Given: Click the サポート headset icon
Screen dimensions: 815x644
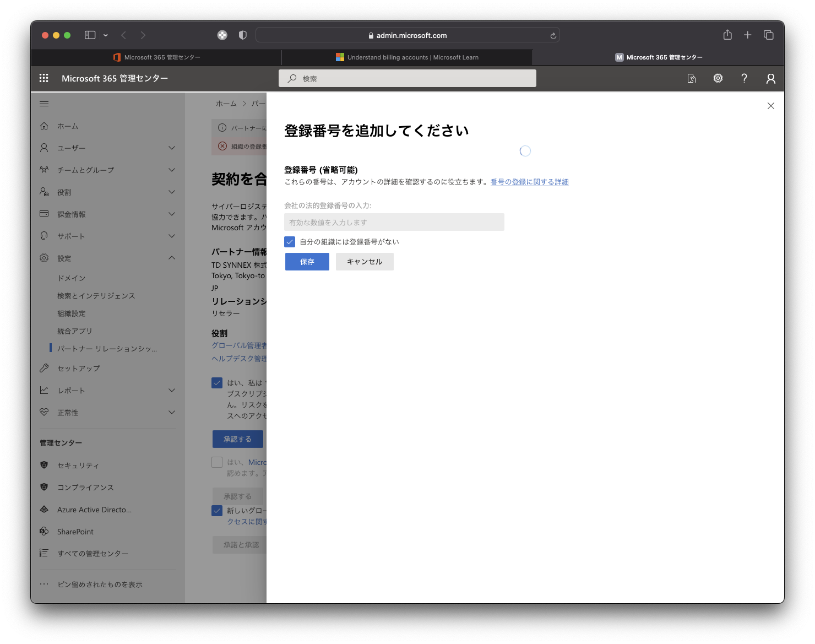Looking at the screenshot, I should [x=44, y=236].
